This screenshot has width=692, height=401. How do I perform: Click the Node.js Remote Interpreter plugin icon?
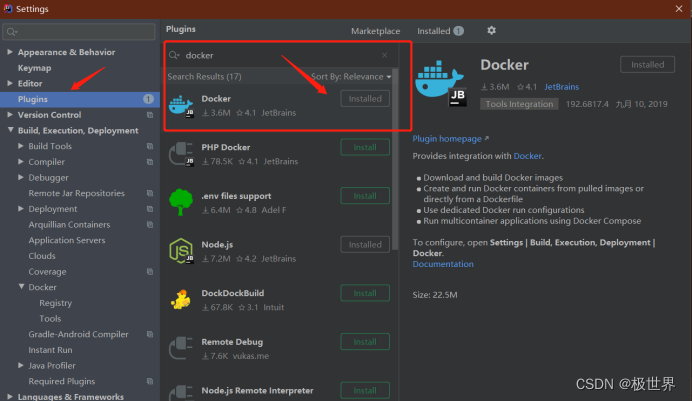tap(181, 393)
